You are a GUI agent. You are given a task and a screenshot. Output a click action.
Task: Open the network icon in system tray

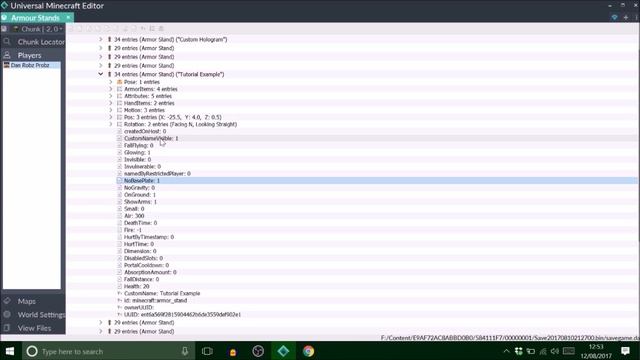(543, 351)
